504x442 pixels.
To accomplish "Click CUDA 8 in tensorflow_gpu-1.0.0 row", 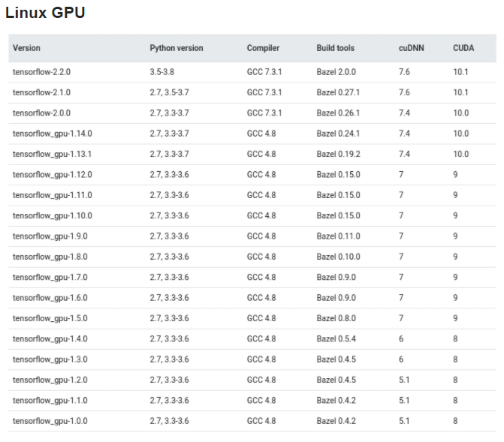I will click(455, 422).
